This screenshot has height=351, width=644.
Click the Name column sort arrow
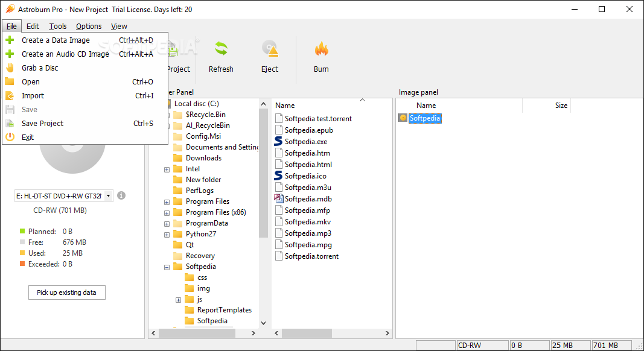pyautogui.click(x=362, y=100)
